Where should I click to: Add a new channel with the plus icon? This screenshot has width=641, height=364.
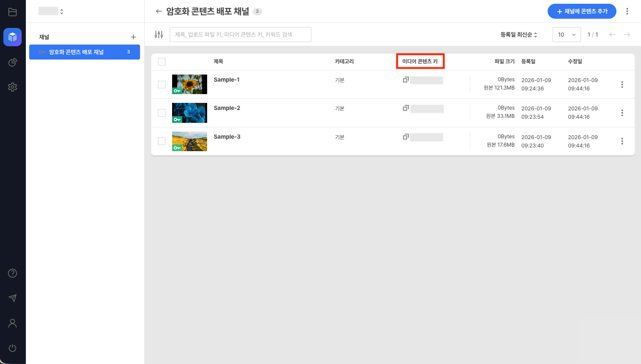tap(133, 37)
